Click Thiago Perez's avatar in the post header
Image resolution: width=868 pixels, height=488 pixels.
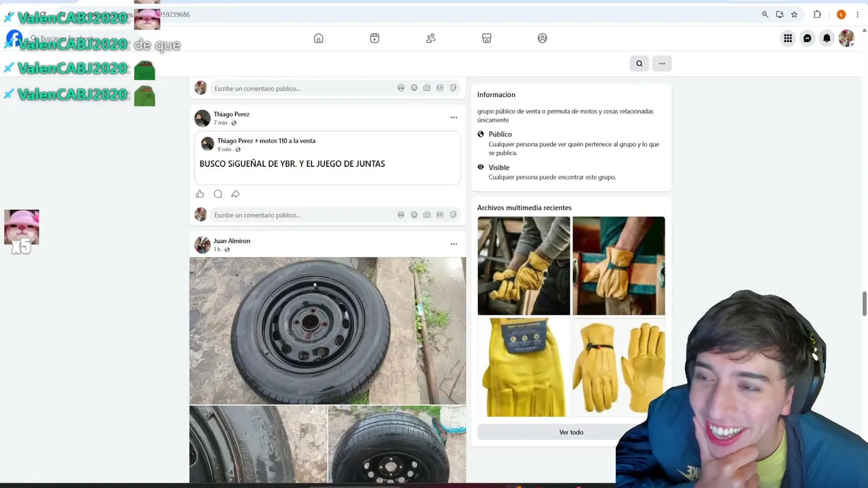click(202, 119)
